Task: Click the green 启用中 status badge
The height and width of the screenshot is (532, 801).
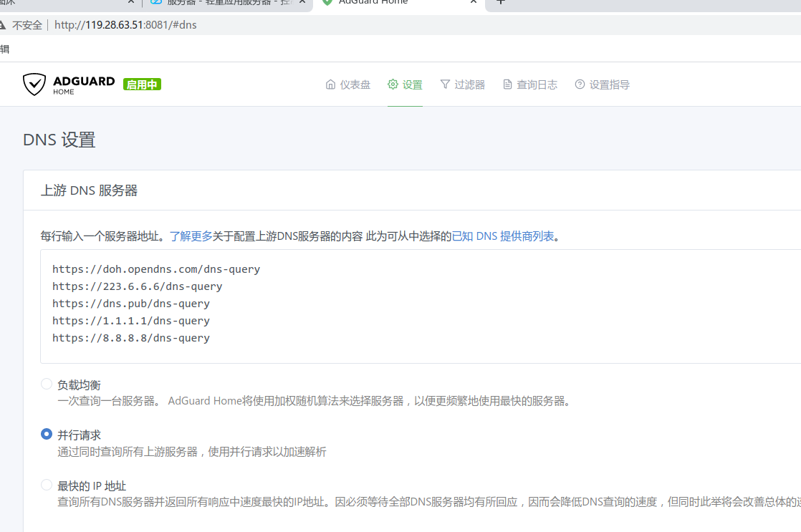Action: click(142, 84)
